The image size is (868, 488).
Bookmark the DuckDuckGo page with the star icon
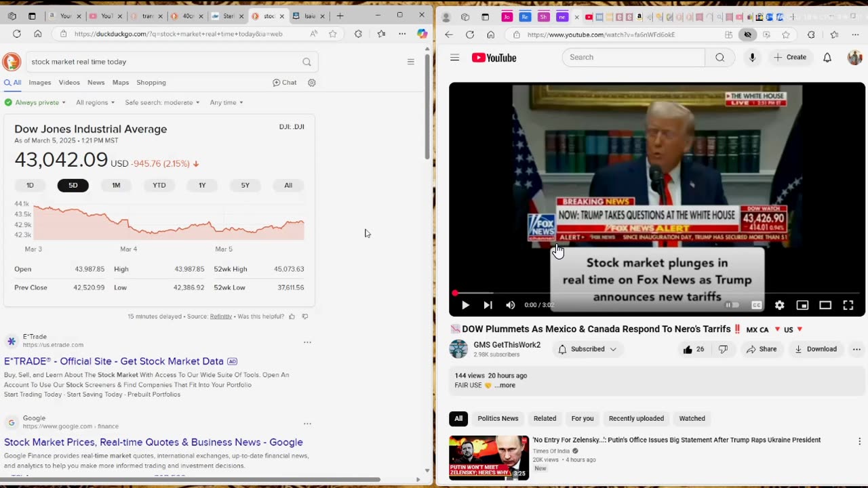pos(332,34)
